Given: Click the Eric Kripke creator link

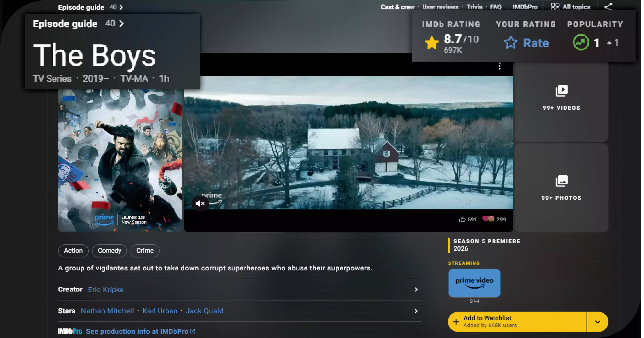Looking at the screenshot, I should click(106, 290).
